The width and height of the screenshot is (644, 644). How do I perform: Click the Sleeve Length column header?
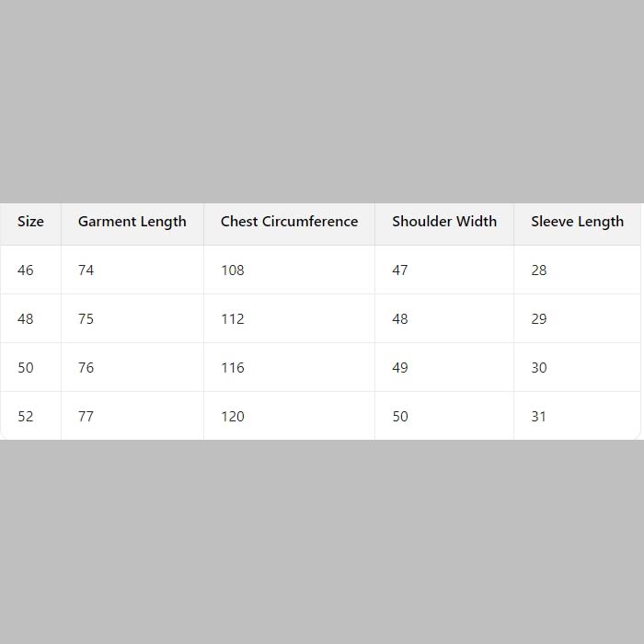pyautogui.click(x=577, y=222)
